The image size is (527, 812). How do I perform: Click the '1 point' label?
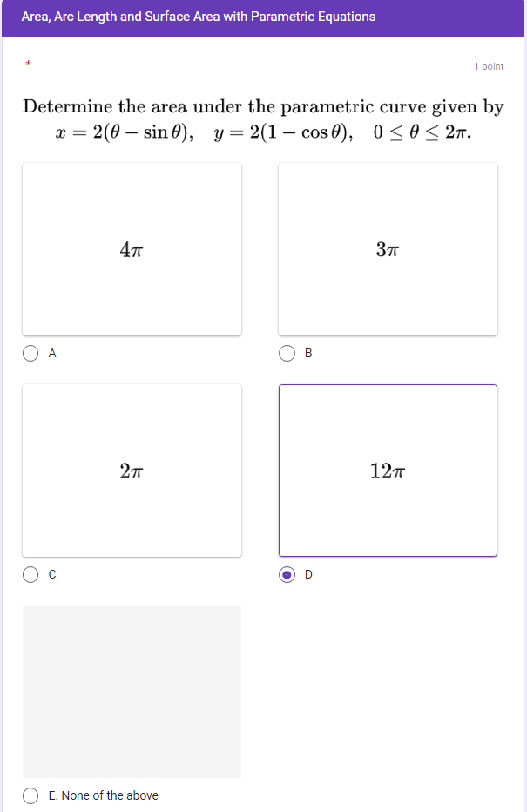click(x=488, y=66)
